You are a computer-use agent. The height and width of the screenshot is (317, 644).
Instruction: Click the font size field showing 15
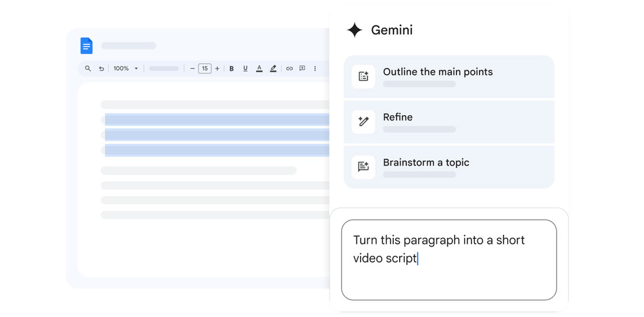[205, 68]
